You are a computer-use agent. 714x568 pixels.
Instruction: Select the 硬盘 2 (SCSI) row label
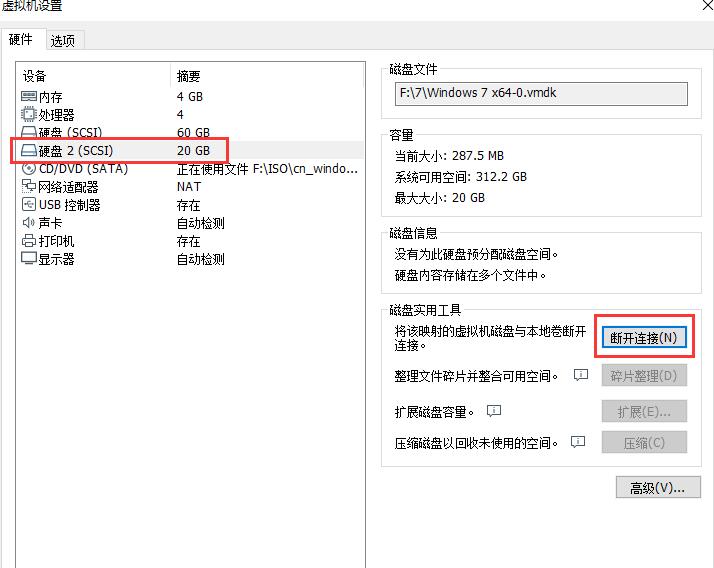76,151
